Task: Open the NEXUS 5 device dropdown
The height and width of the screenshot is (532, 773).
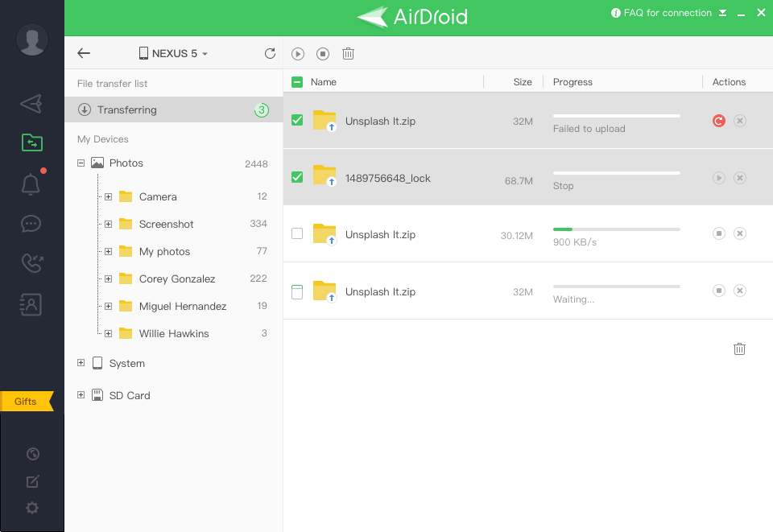Action: coord(173,53)
